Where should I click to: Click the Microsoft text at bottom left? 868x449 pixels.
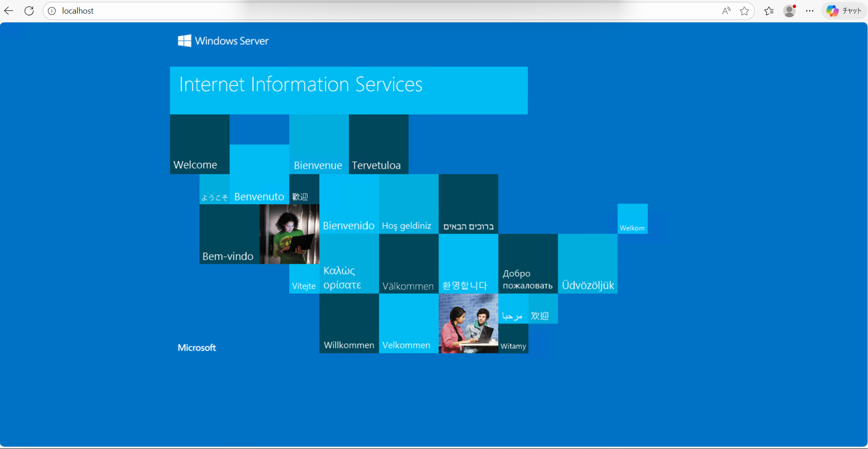click(x=197, y=348)
